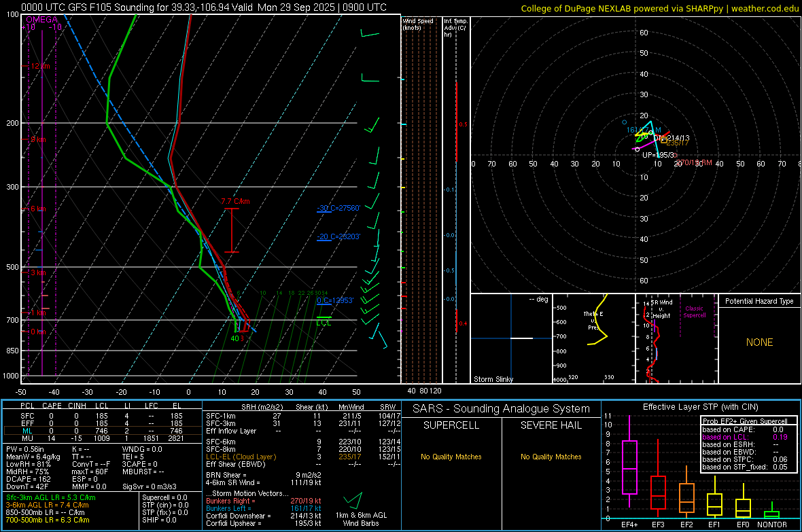Click the Eff Shear (EBWD) row label
Viewport: 802px width, 532px height.
pyautogui.click(x=236, y=465)
